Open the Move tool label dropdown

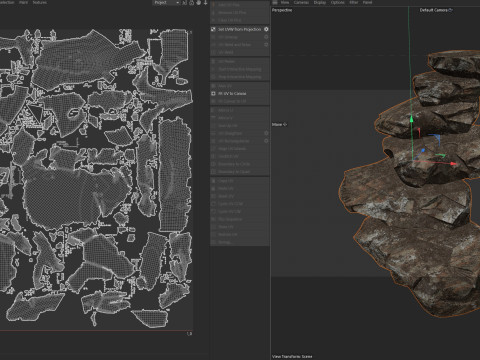point(280,124)
